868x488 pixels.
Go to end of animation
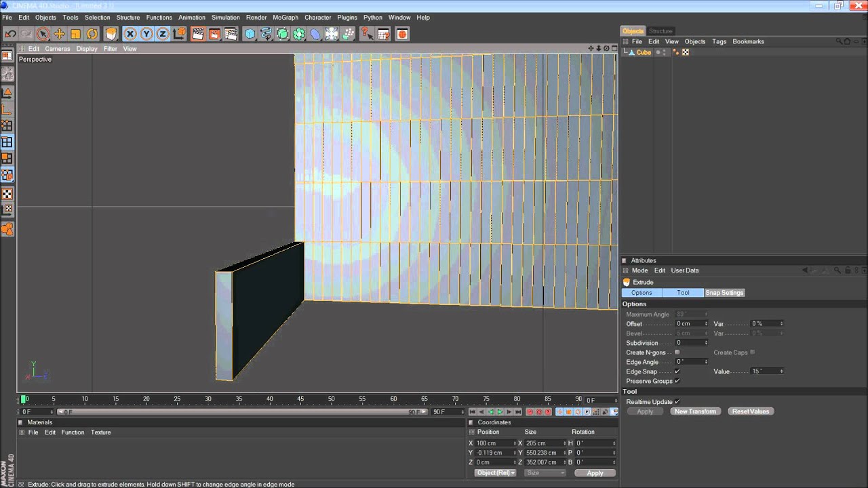518,411
